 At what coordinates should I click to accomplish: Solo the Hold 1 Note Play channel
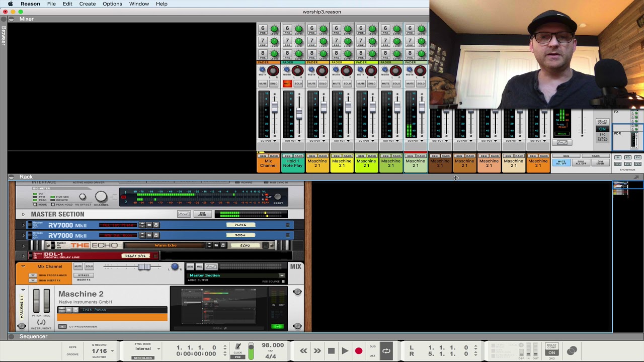point(298,83)
